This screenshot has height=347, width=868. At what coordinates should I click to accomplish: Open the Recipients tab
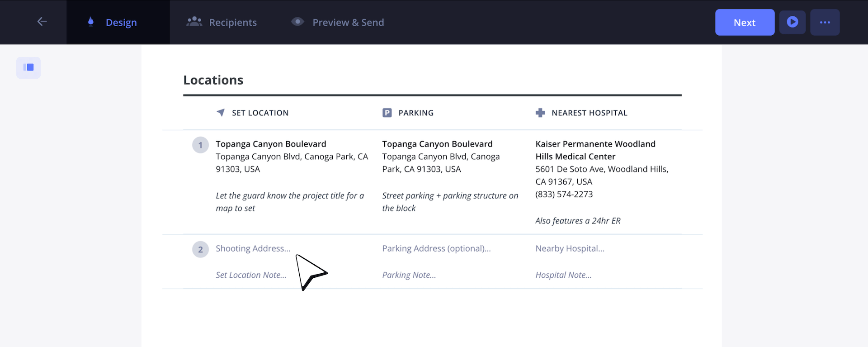tap(222, 22)
